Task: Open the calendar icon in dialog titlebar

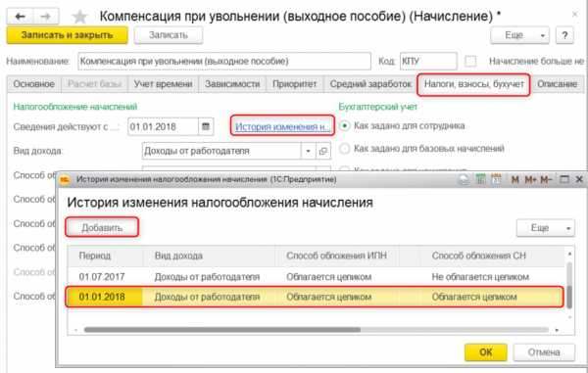Action: pos(496,179)
